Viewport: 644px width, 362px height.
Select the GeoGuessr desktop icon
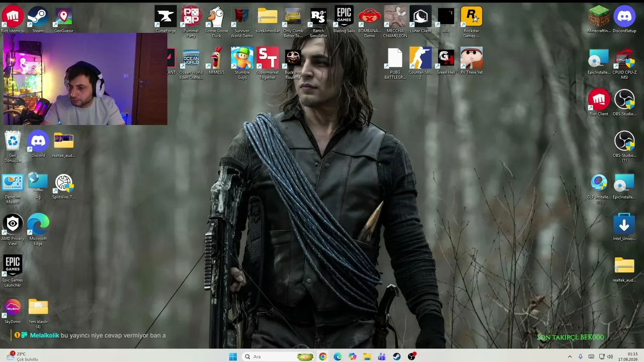[x=63, y=20]
